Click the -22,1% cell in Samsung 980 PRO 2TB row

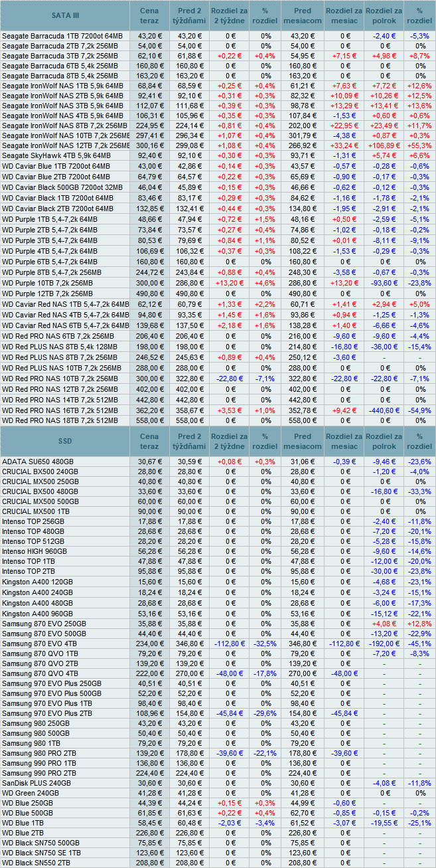(265, 754)
